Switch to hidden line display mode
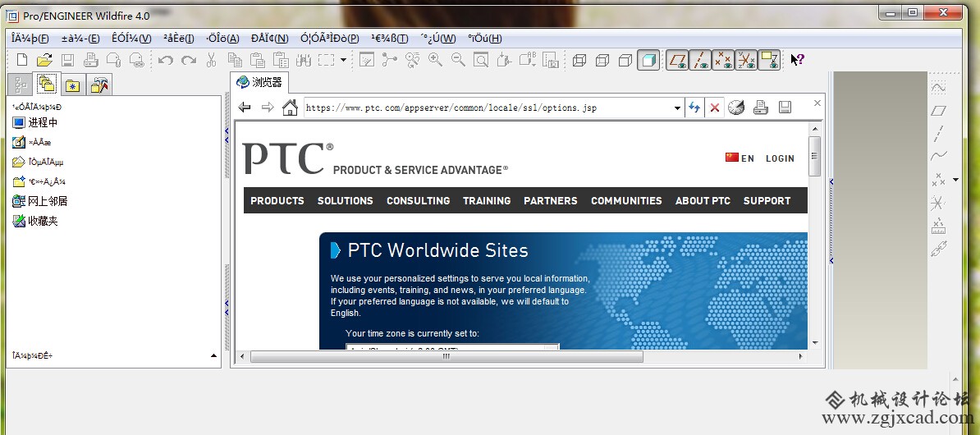The image size is (980, 435). click(602, 60)
